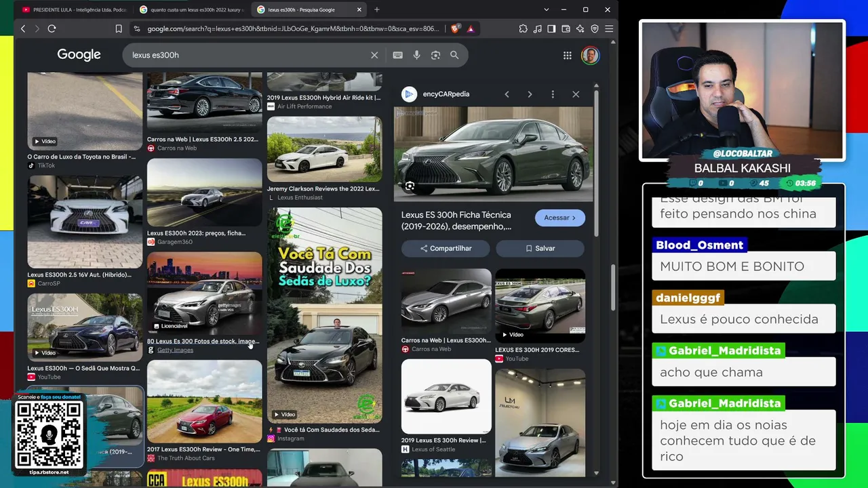
Task: Open the Leo AI sparkle icon
Action: (x=580, y=28)
